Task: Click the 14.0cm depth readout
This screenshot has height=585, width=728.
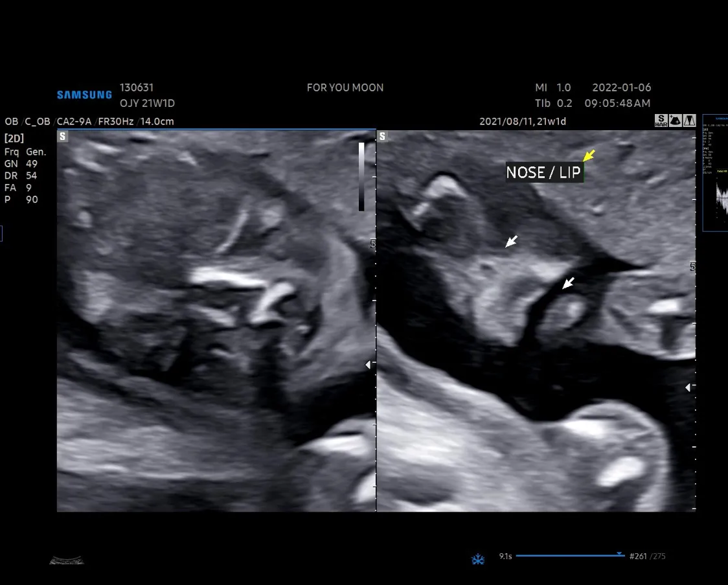Action: coord(157,122)
